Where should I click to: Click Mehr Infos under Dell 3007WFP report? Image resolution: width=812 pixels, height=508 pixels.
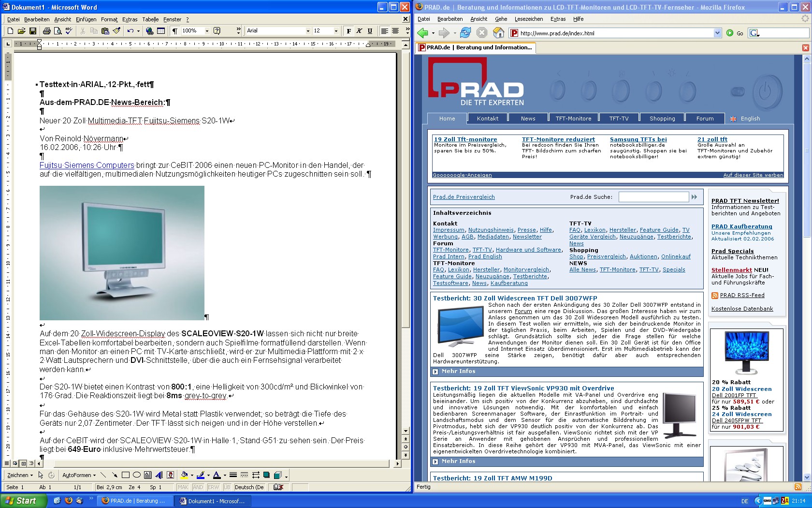458,372
